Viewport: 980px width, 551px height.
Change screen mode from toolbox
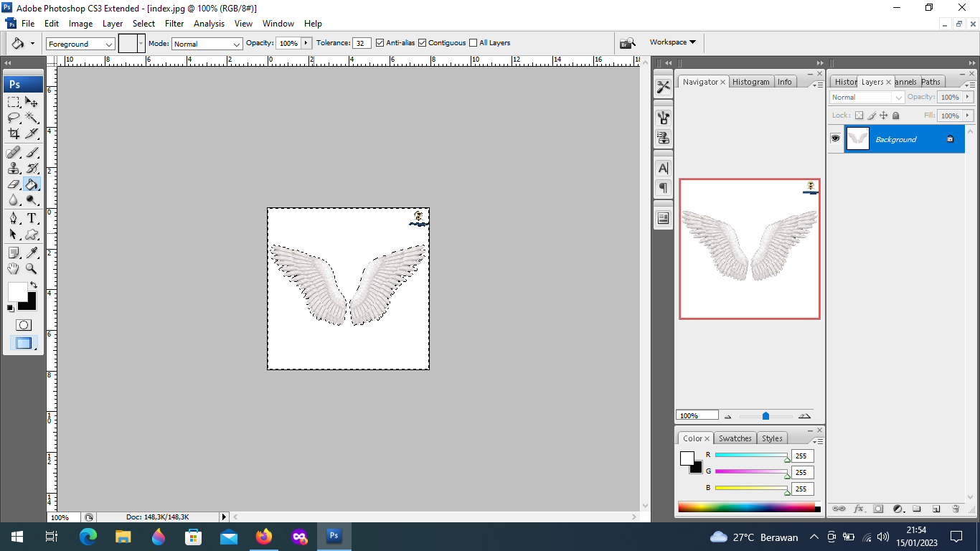23,343
